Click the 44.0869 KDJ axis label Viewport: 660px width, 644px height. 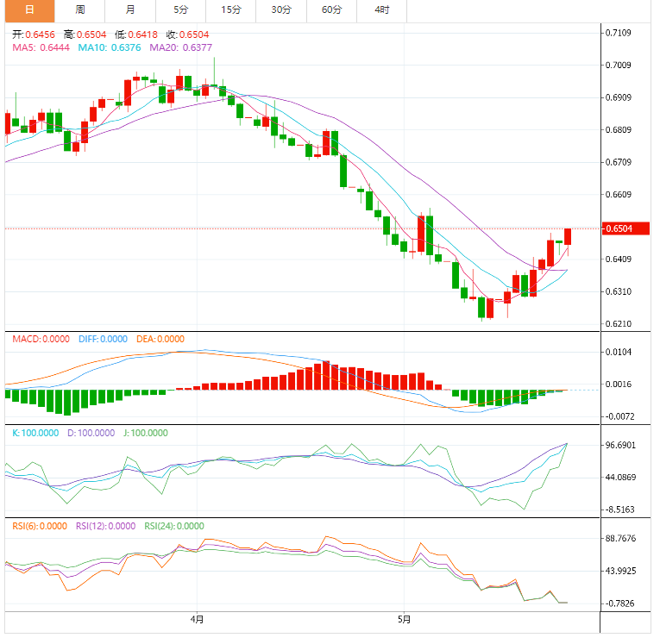(x=620, y=478)
